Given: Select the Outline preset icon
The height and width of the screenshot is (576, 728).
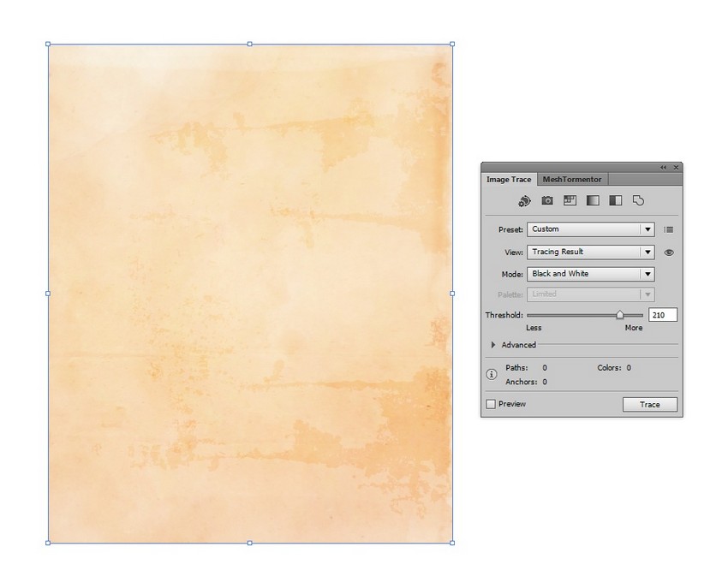Looking at the screenshot, I should click(638, 201).
